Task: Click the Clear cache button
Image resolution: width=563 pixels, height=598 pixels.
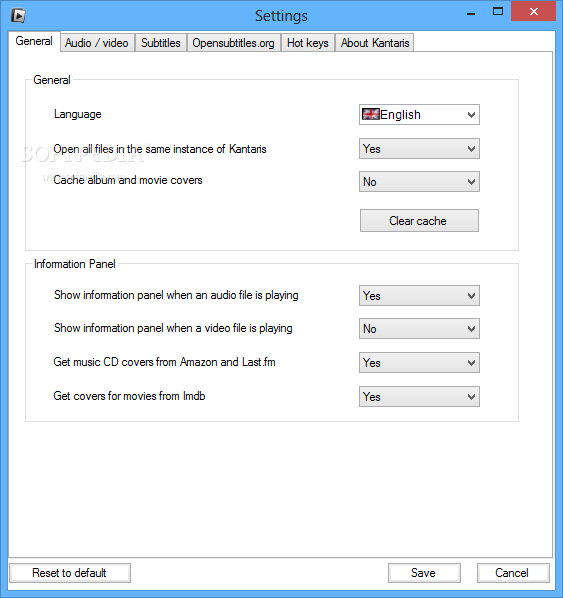Action: click(x=419, y=220)
